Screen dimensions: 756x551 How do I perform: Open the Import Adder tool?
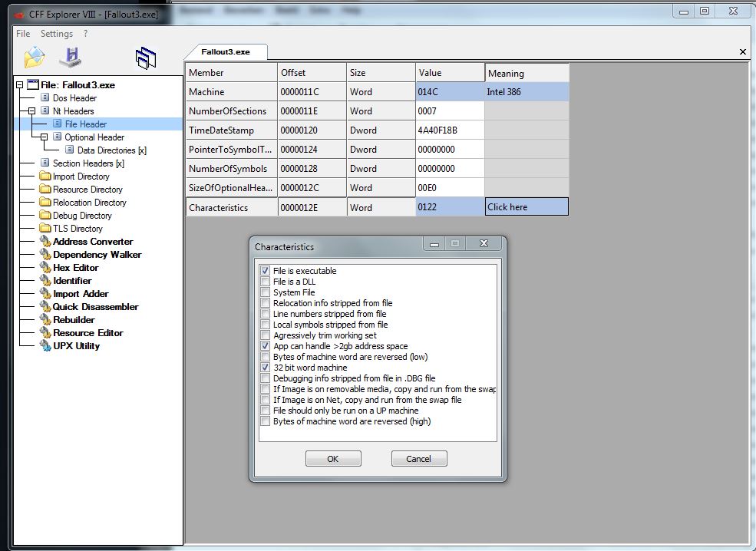tap(81, 293)
